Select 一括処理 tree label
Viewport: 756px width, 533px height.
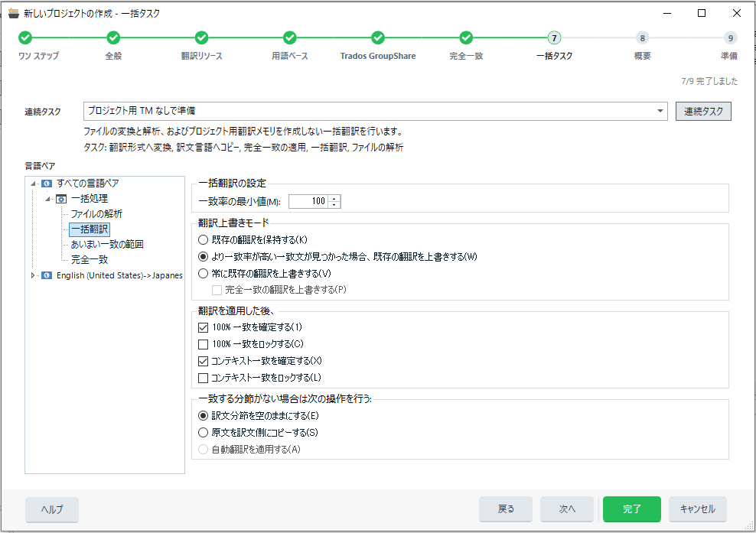coord(90,199)
